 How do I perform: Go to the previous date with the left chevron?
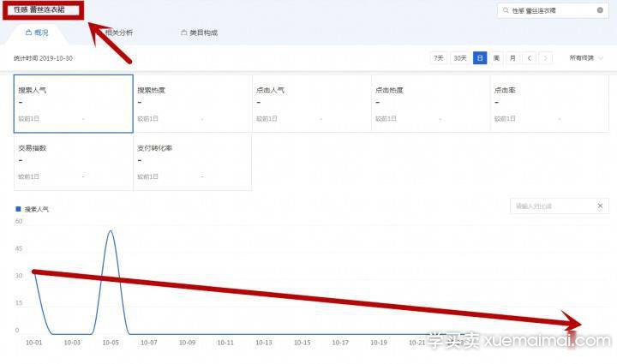pos(530,58)
